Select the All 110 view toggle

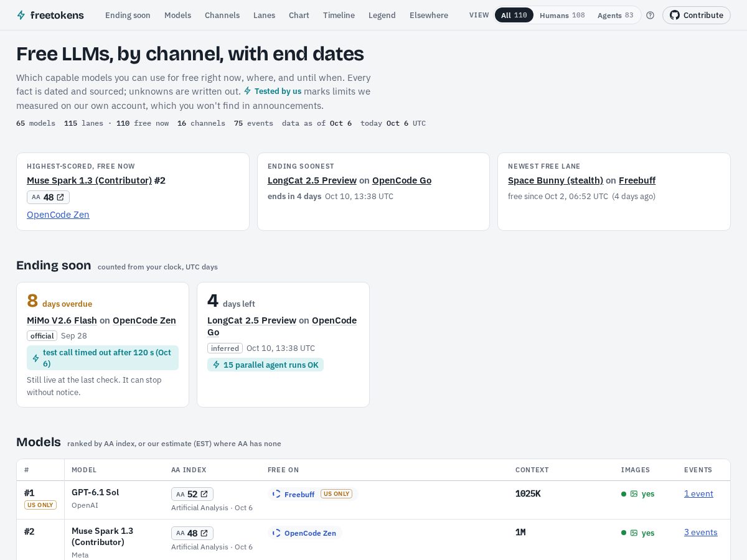point(514,15)
